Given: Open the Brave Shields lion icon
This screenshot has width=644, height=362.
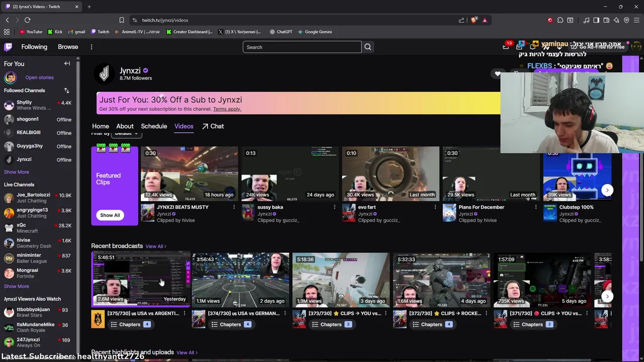Looking at the screenshot, I should [x=473, y=20].
